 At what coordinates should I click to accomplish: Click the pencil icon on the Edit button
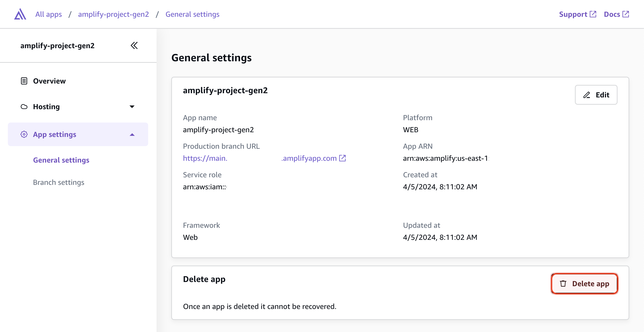[587, 95]
